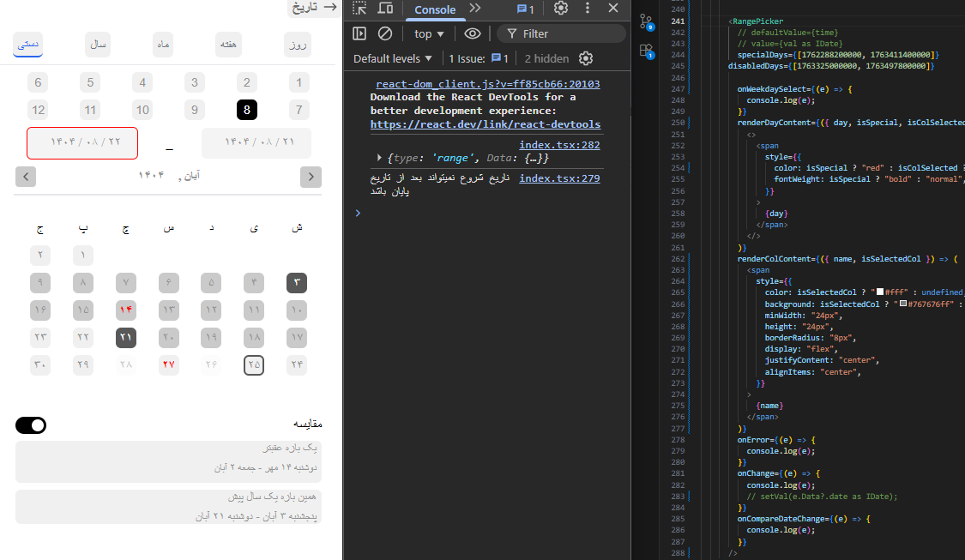Create live expression with the eye icon
The height and width of the screenshot is (560, 965).
point(472,33)
